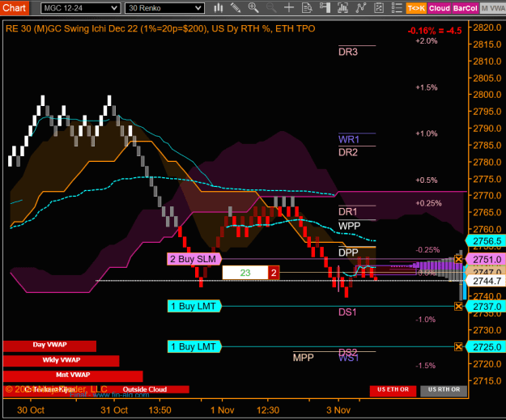Click the DR3 pivot label

tap(348, 52)
